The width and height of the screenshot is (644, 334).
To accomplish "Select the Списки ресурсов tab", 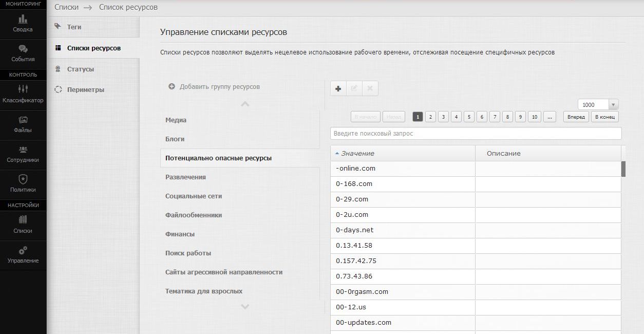I will point(93,48).
